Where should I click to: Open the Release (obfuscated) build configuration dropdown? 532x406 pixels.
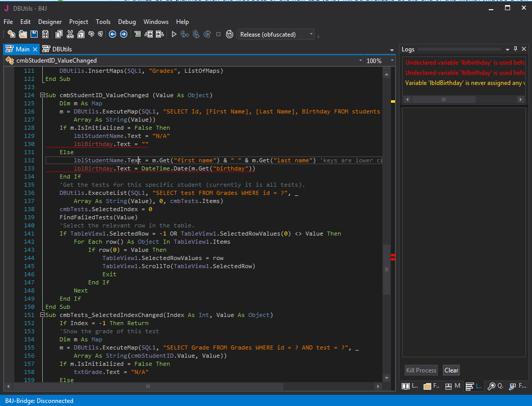311,35
